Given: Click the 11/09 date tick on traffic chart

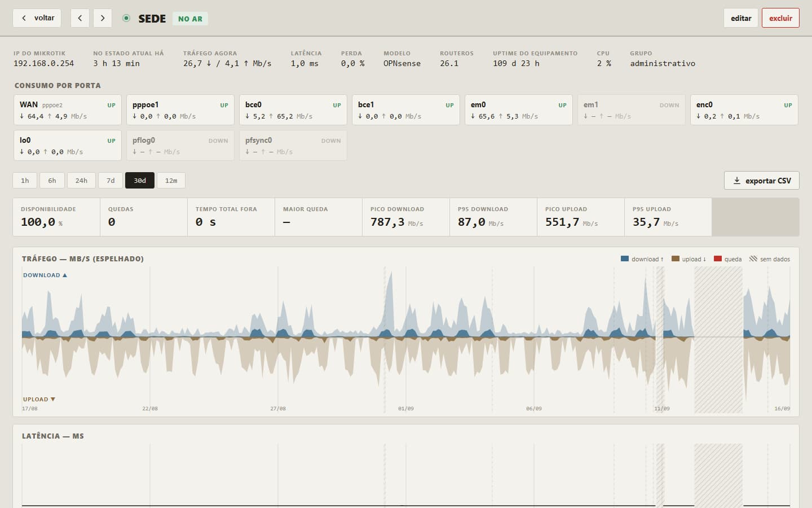Looking at the screenshot, I should point(662,408).
